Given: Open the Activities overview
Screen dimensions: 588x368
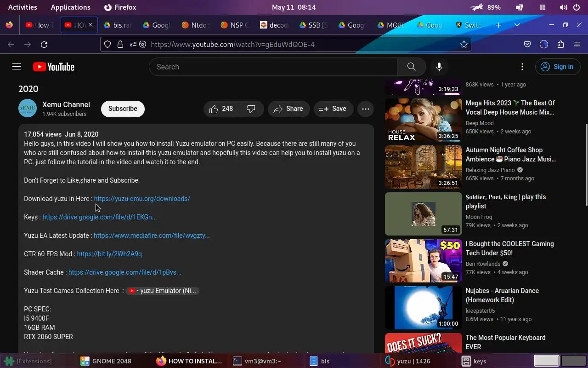Looking at the screenshot, I should tap(23, 7).
